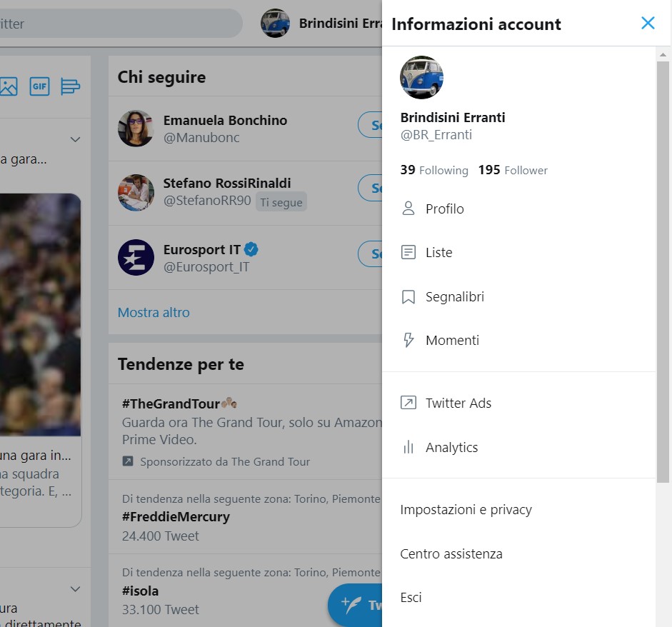Click the GIF icon in composer
Screen dimensions: 672x627
[x=39, y=86]
